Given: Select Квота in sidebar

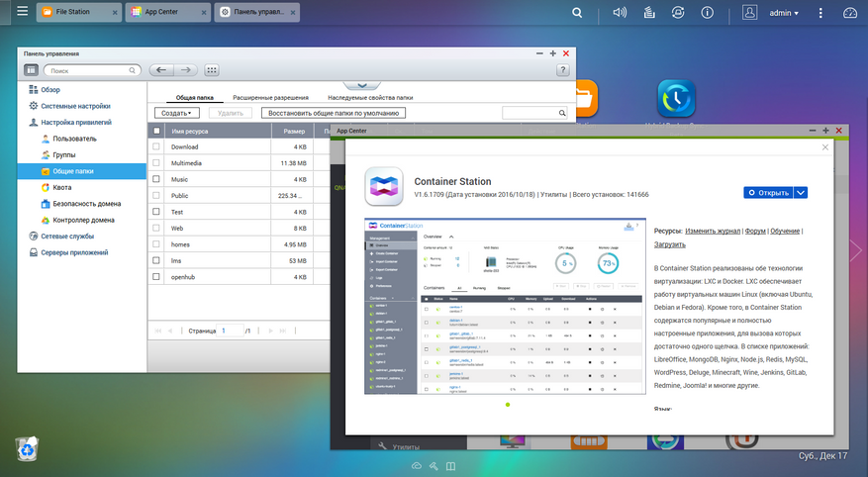Looking at the screenshot, I should [x=62, y=188].
